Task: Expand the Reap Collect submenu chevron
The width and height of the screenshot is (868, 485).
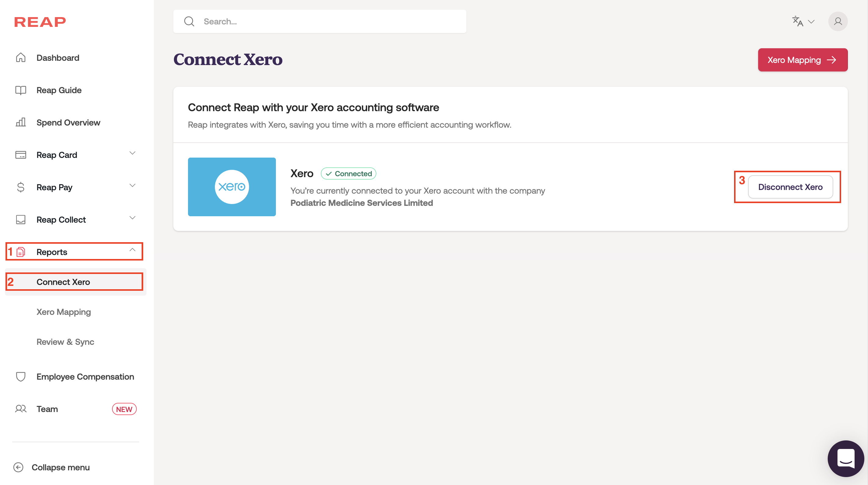Action: (x=132, y=218)
